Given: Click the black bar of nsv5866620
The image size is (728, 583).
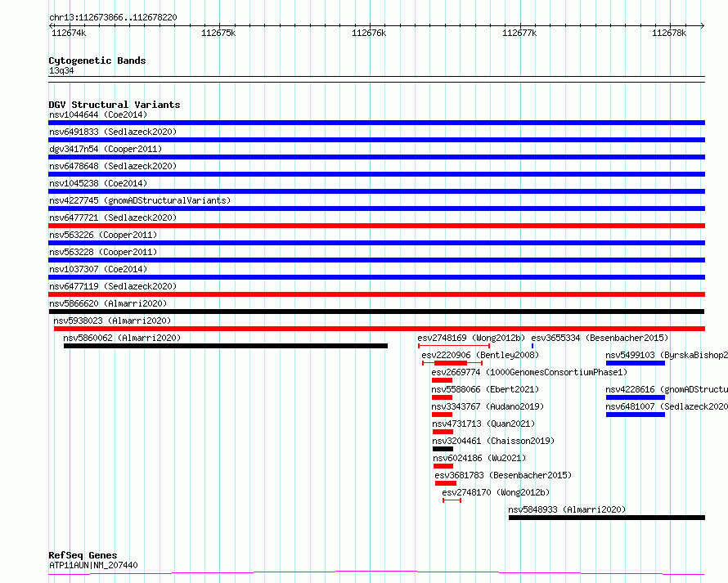Looking at the screenshot, I should (376, 312).
